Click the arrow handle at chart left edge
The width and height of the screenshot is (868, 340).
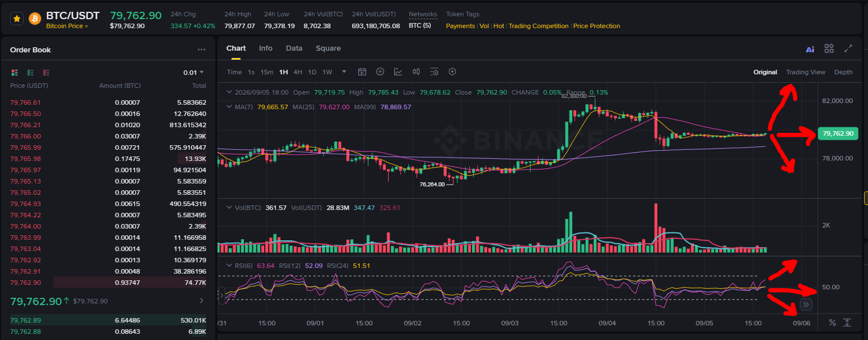point(221,295)
